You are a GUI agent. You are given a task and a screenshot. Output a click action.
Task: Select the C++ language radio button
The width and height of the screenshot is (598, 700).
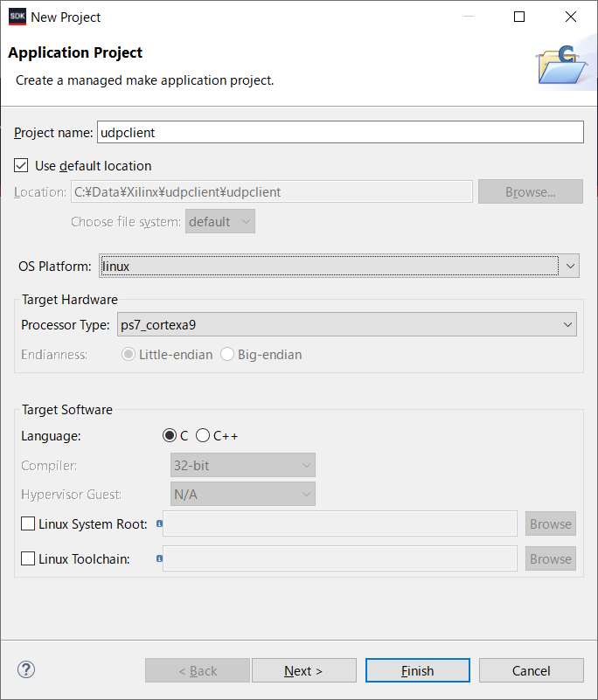coord(203,435)
